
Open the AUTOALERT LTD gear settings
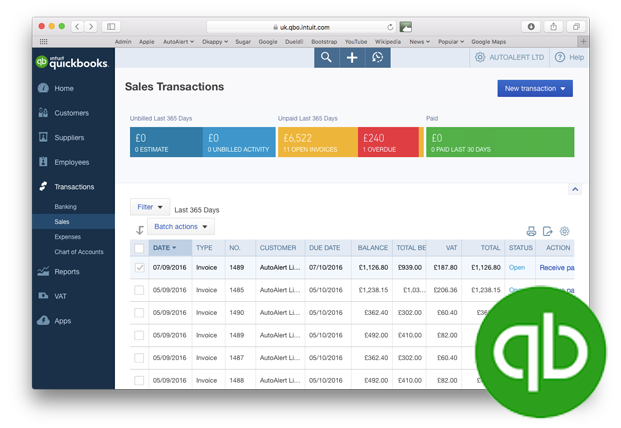(480, 57)
